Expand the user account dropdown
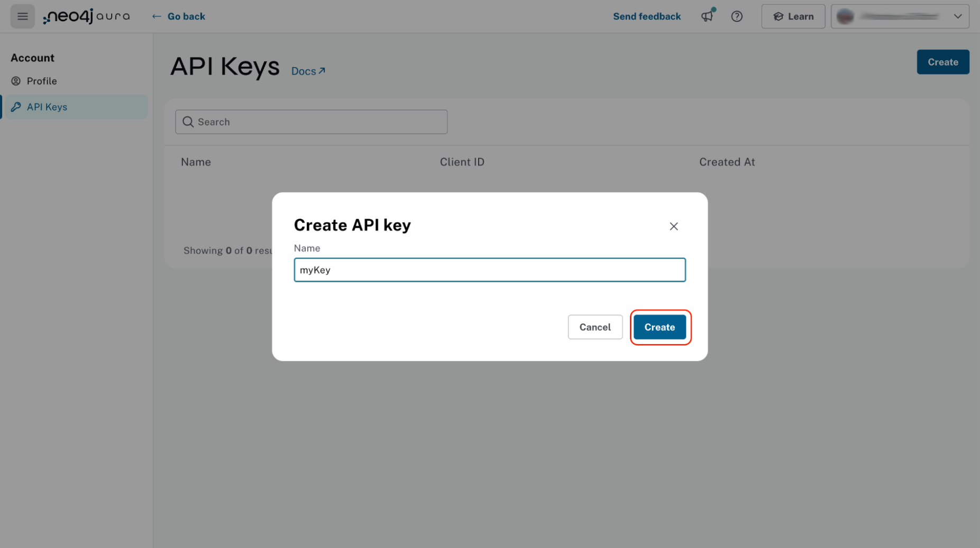 tap(900, 16)
